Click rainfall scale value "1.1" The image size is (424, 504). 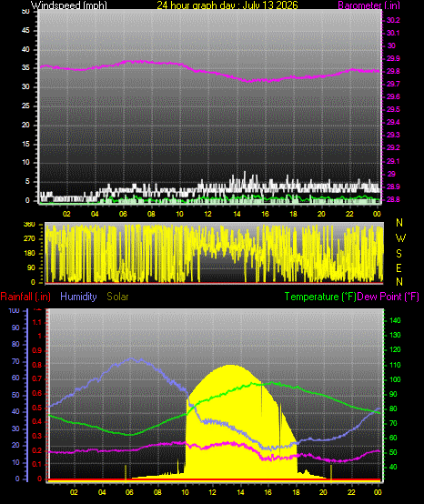click(37, 322)
